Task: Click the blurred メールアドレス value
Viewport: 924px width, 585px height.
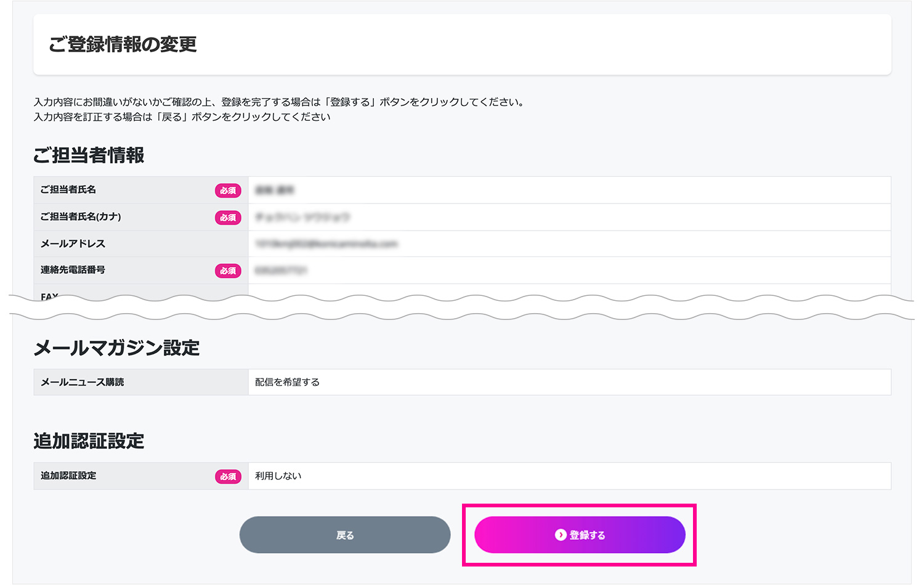Action: tap(326, 244)
